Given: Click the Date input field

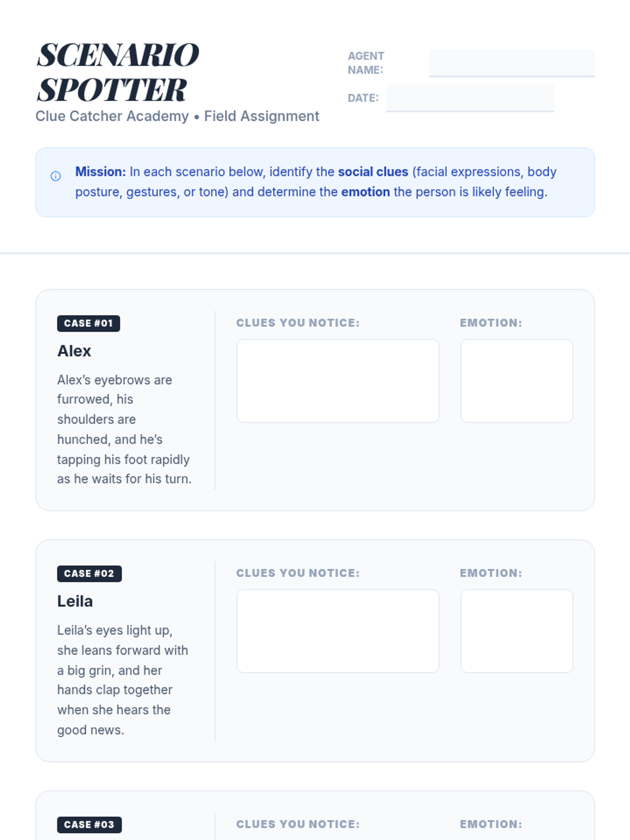Looking at the screenshot, I should pos(469,98).
